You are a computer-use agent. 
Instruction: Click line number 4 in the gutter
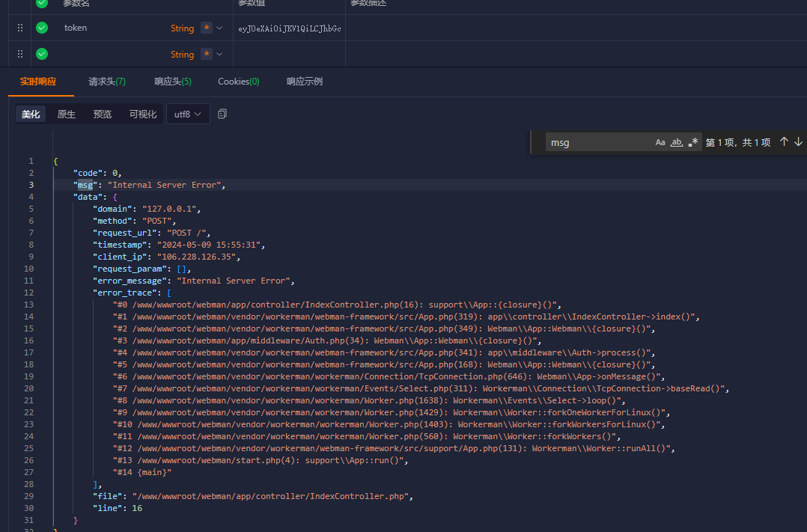pyautogui.click(x=31, y=197)
